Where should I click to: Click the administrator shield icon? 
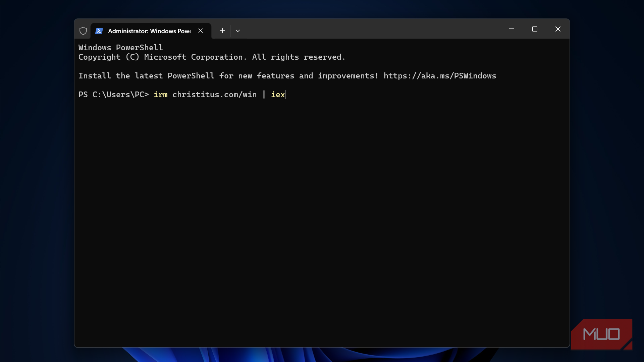point(83,31)
